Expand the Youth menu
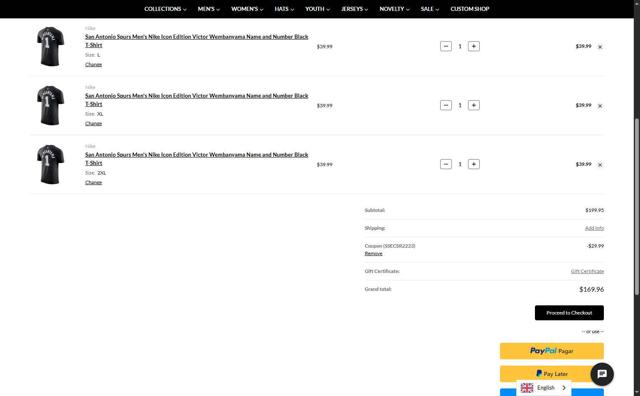This screenshot has height=396, width=640. tap(317, 9)
